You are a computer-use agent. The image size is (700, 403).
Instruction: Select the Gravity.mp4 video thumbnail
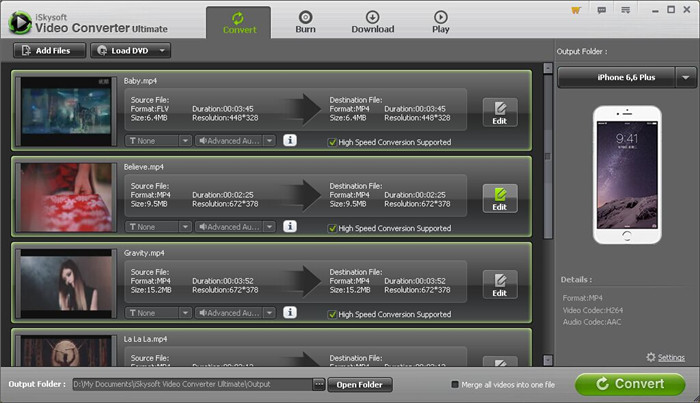[x=66, y=284]
